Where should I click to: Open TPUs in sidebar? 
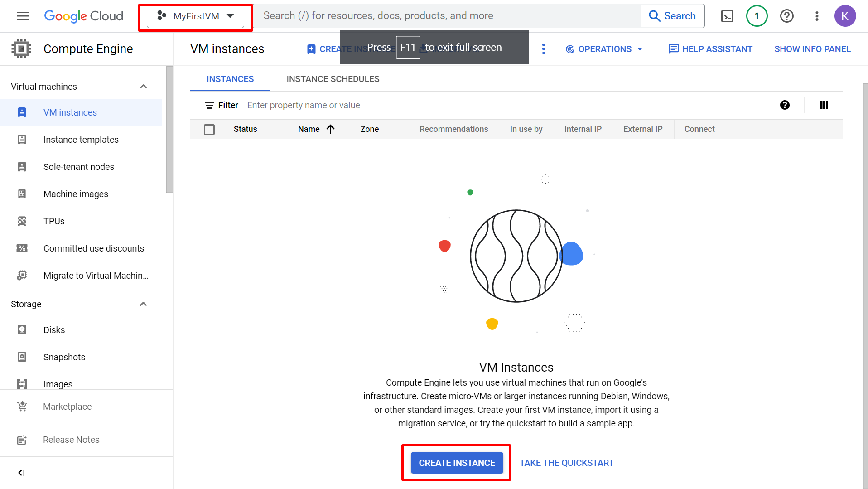pos(81,221)
